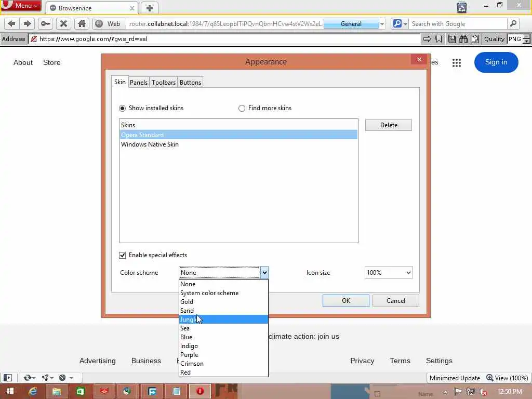Click the bookmarks book icon
Screen dimensions: 532x399
(x=452, y=39)
